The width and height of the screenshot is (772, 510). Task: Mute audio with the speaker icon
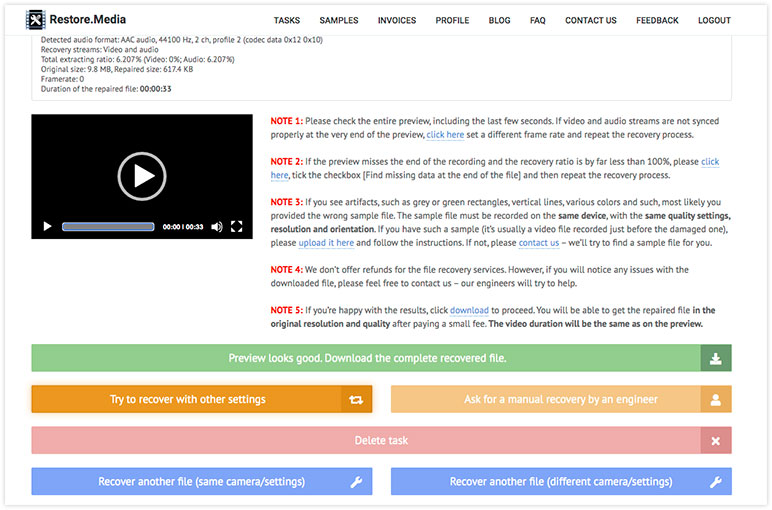pyautogui.click(x=217, y=226)
